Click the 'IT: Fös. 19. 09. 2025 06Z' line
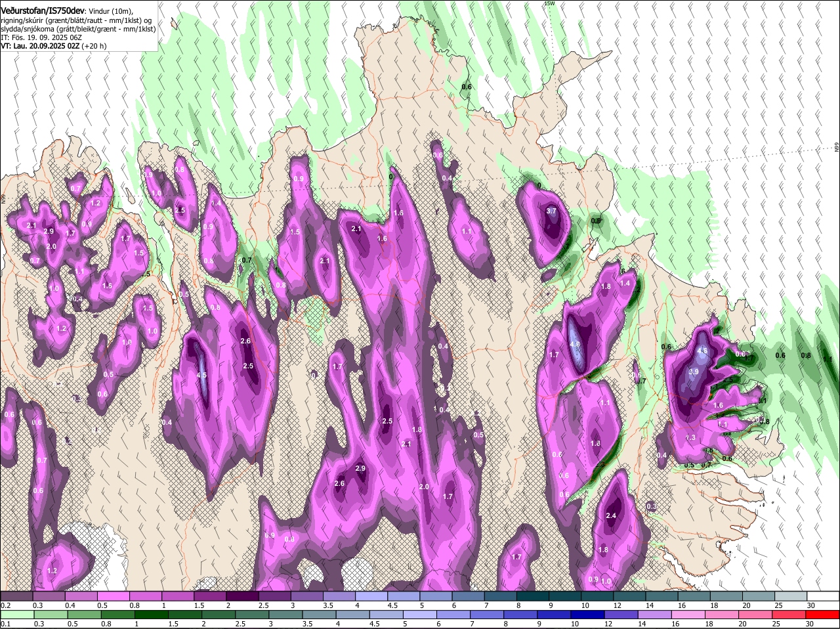840x629 pixels. [41, 37]
